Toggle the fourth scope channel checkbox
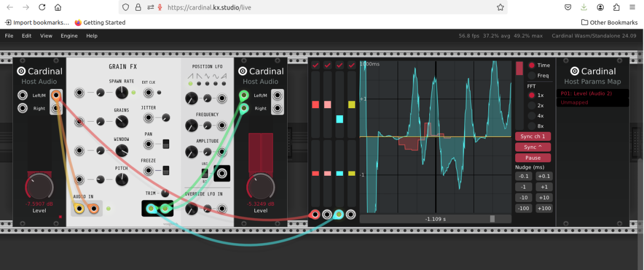This screenshot has height=270, width=644. click(352, 65)
